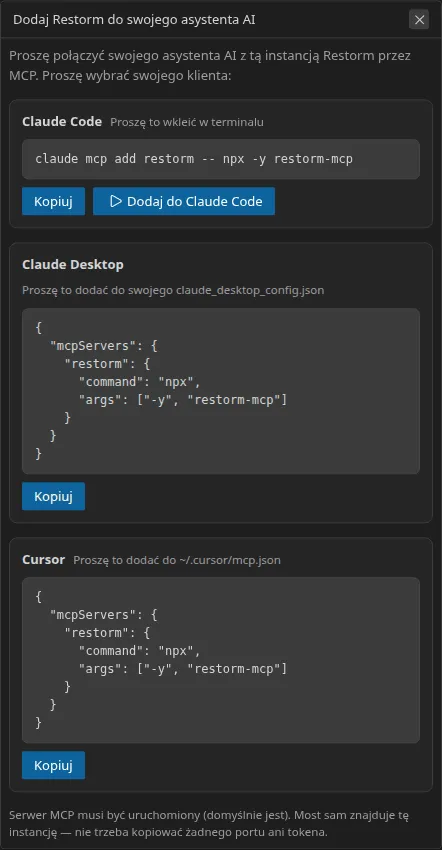Click the Dodaj do Claude Code button
The width and height of the screenshot is (442, 850).
184,201
